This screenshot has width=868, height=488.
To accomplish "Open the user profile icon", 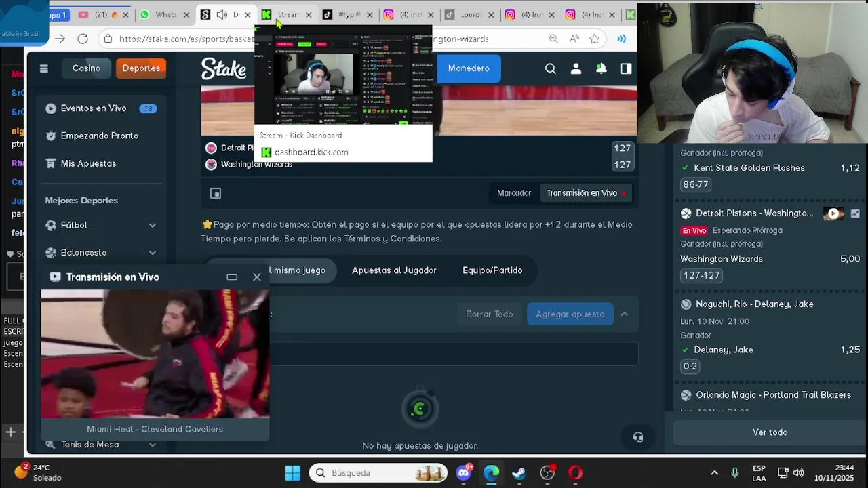I will [576, 68].
